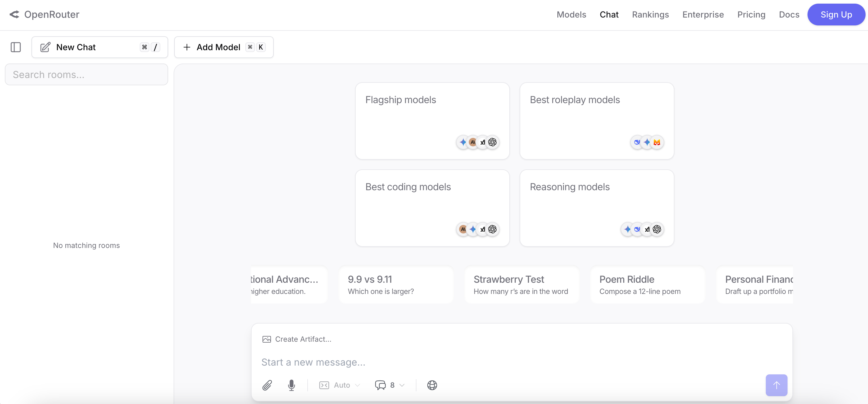This screenshot has height=404, width=868.
Task: Select the Mistral icon under Best roleplay models
Action: tap(657, 142)
